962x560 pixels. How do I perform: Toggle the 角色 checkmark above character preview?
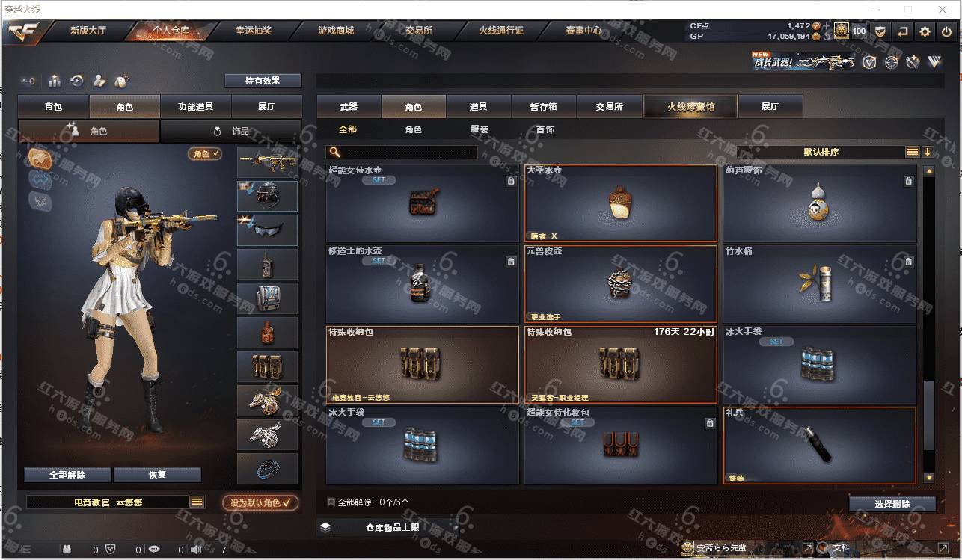point(205,153)
